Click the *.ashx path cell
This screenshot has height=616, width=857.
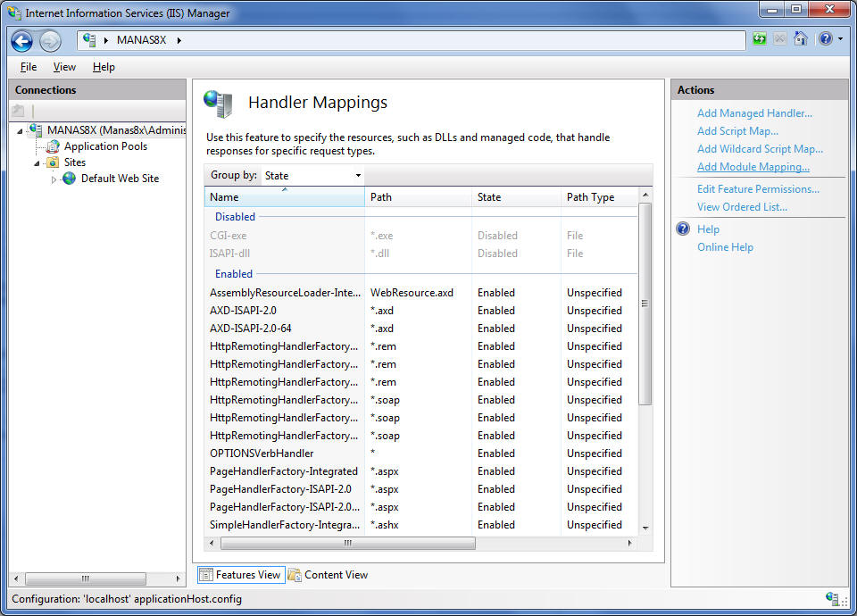[384, 525]
